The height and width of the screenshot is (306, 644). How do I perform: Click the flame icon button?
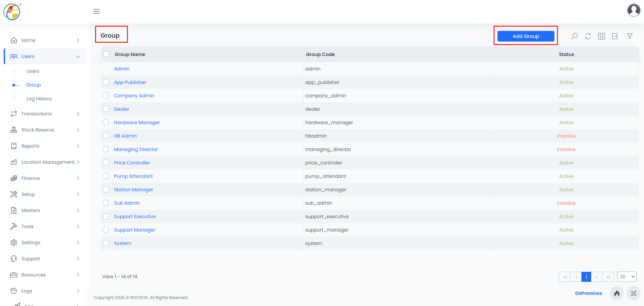[x=617, y=293]
